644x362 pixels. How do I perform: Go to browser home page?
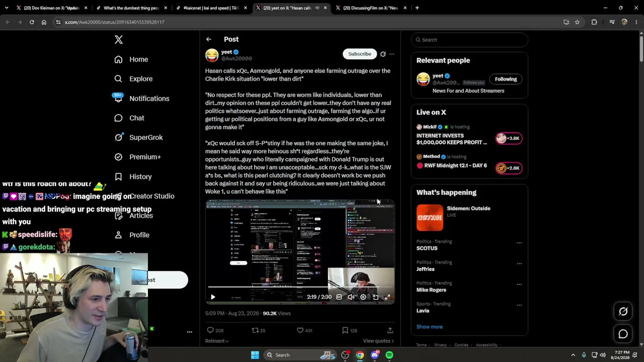(44, 22)
